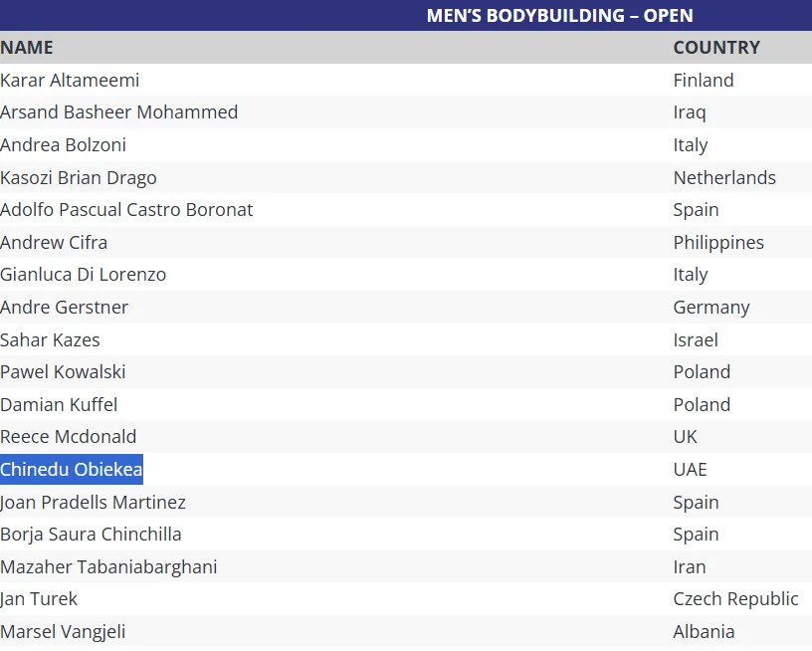Image resolution: width=812 pixels, height=651 pixels.
Task: Click the name Arsand Basheer Mohammed
Action: coord(119,111)
